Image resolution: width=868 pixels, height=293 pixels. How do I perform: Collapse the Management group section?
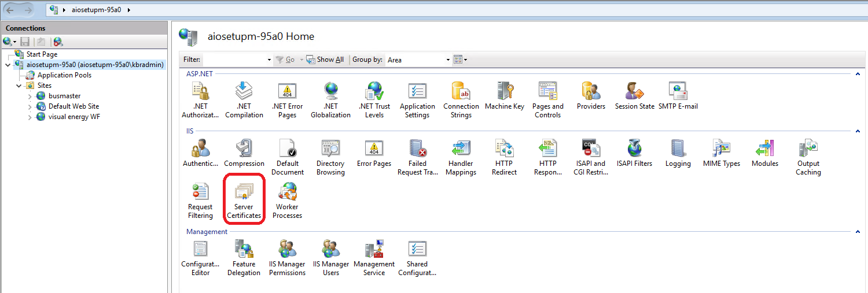(x=857, y=232)
